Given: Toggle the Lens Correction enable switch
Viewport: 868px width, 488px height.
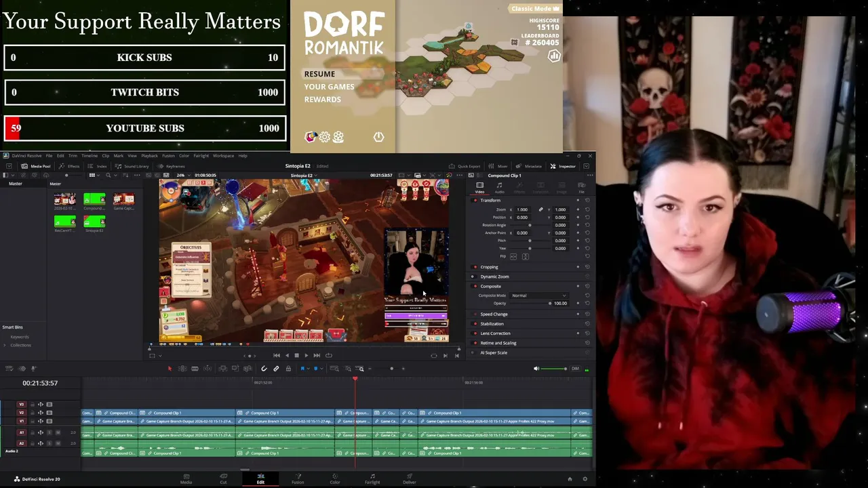Looking at the screenshot, I should point(475,333).
